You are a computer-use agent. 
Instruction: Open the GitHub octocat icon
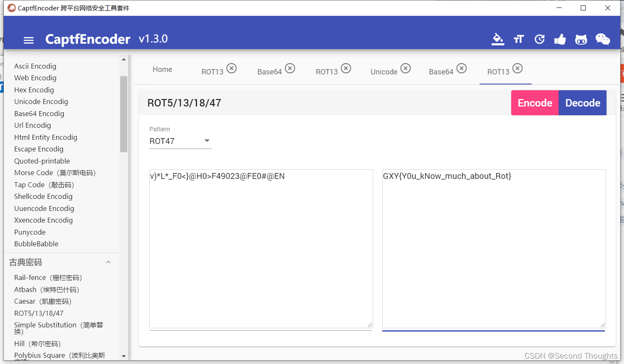581,39
